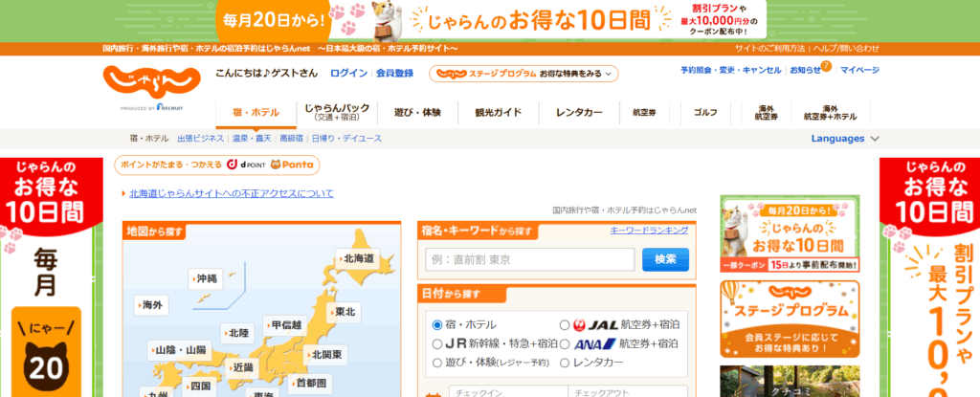980x397 pixels.
Task: Click 日帰り・デイユース link
Action: coord(346,139)
